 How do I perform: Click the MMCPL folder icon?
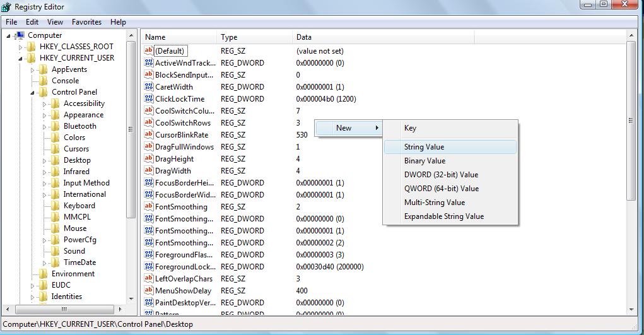pos(55,217)
